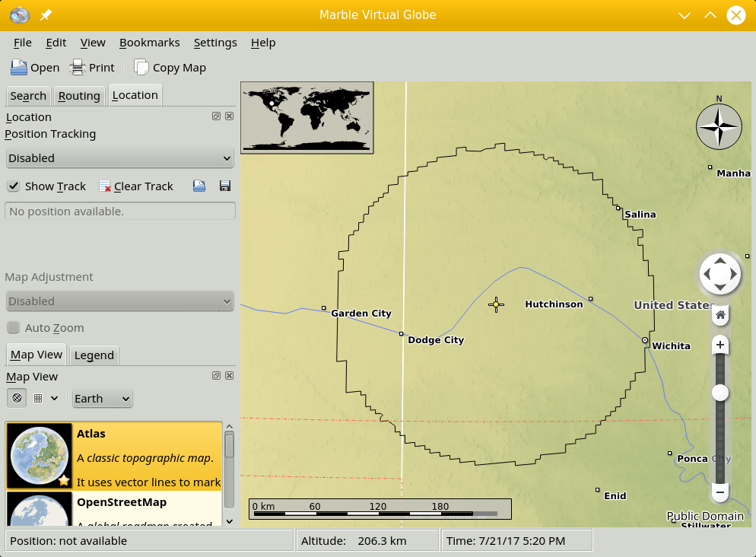Viewport: 756px width, 557px height.
Task: Zoom out with the minus button
Action: pos(720,492)
